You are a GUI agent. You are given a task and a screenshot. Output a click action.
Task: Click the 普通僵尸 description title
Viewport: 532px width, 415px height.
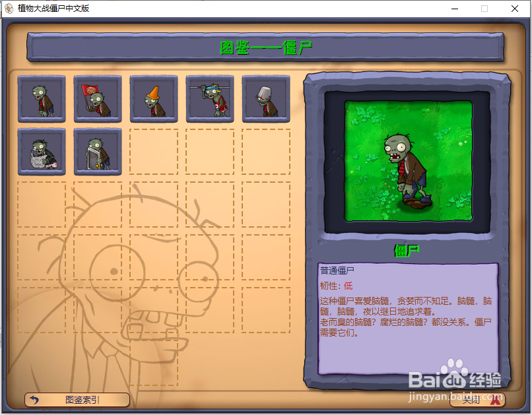[x=337, y=271]
